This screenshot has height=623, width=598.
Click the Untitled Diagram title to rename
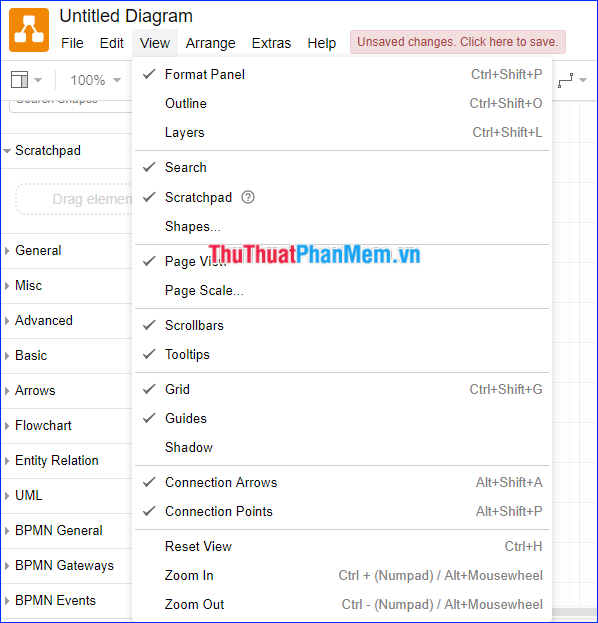pos(126,16)
